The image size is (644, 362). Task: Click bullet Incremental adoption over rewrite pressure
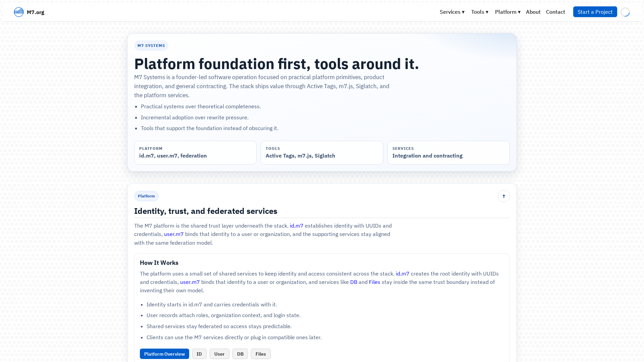click(195, 118)
